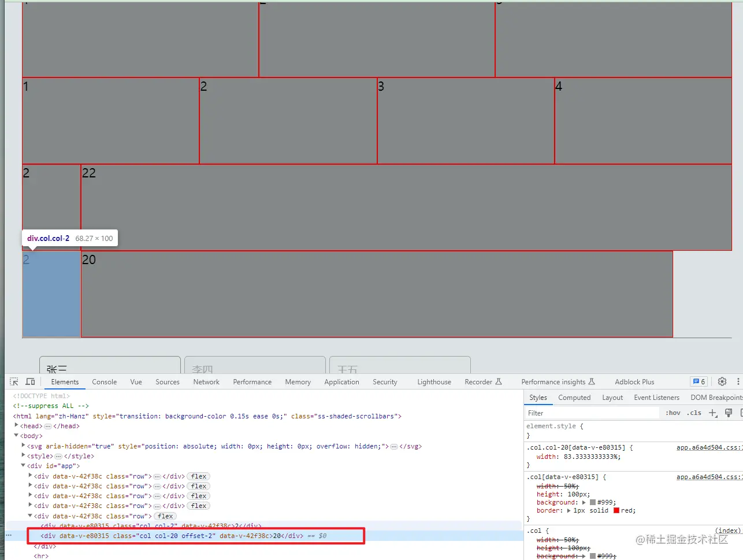The image size is (743, 560).
Task: Click the ellipsis beside the selected DOM node
Action: coord(9,536)
